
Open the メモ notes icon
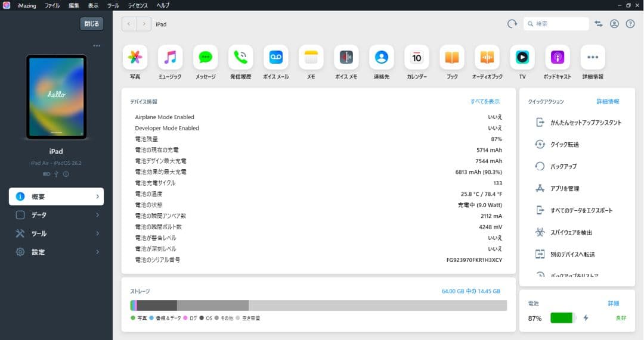(311, 57)
